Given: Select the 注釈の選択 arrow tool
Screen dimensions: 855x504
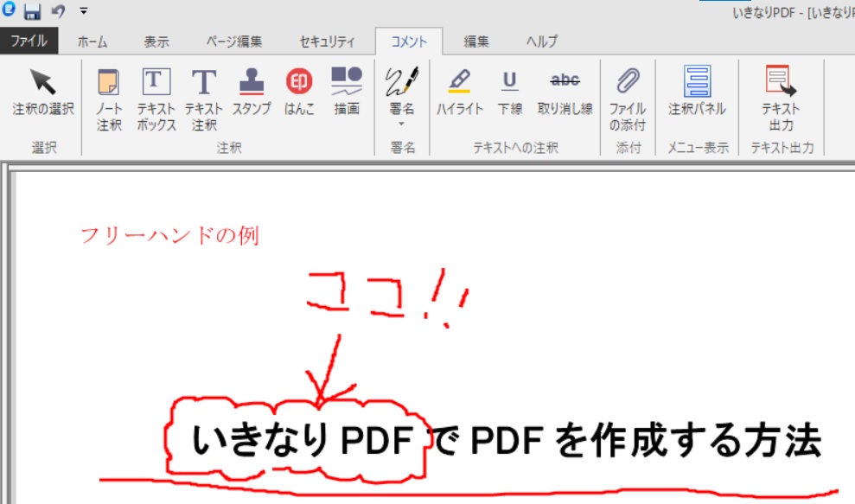Looking at the screenshot, I should (x=43, y=91).
